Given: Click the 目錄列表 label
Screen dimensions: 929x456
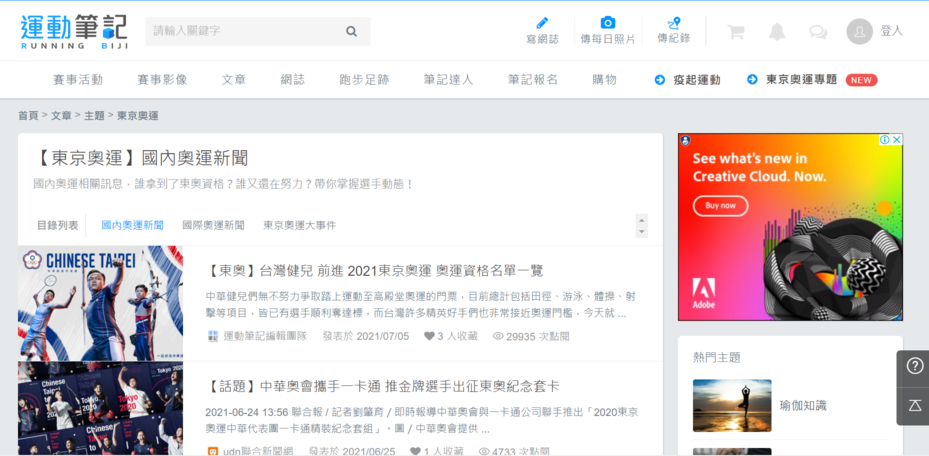Looking at the screenshot, I should pos(57,226).
